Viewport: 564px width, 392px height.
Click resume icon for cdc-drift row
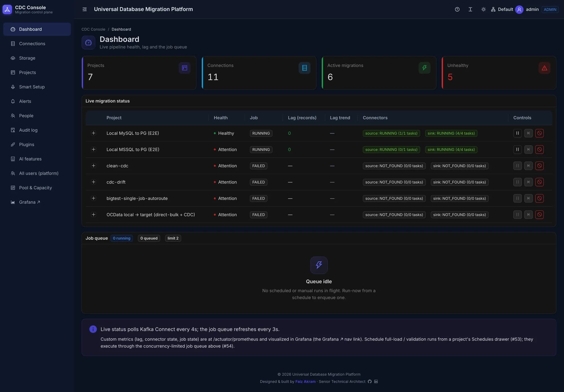(x=528, y=182)
